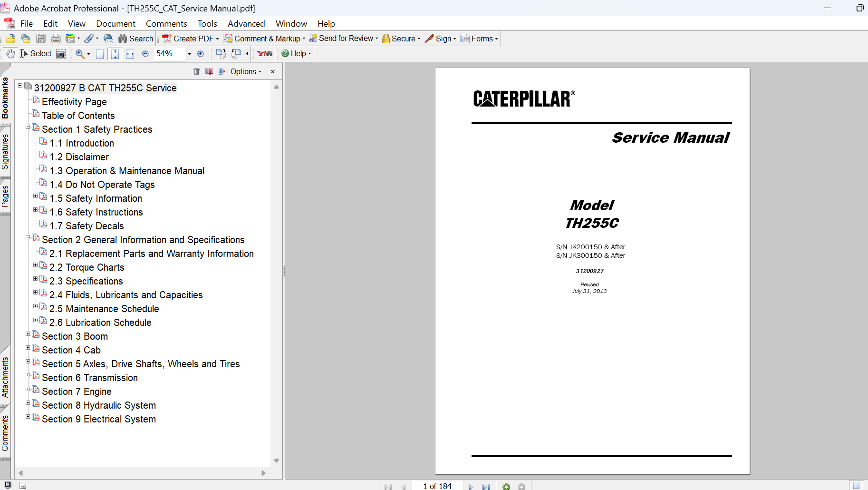Open the View menu
Image resolution: width=868 pixels, height=490 pixels.
(77, 24)
